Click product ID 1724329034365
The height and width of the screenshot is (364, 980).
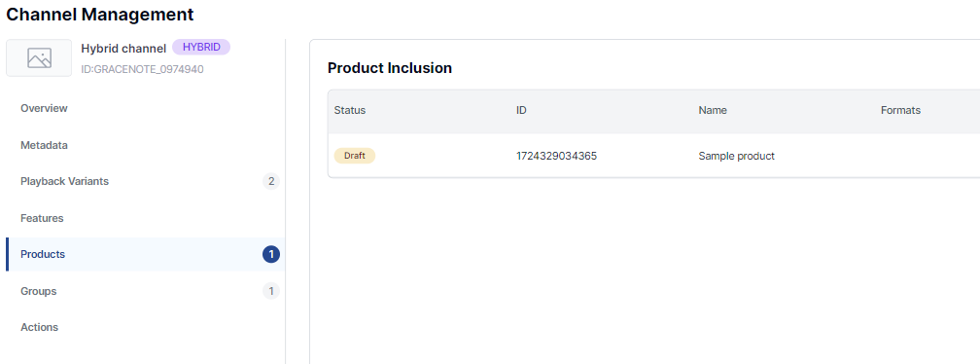coord(556,156)
